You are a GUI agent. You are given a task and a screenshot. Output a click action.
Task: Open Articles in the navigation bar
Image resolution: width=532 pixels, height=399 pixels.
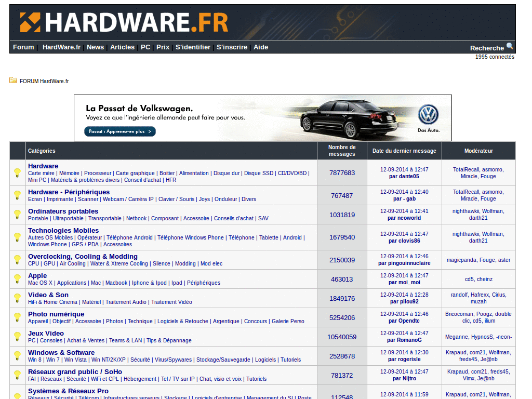(x=122, y=47)
